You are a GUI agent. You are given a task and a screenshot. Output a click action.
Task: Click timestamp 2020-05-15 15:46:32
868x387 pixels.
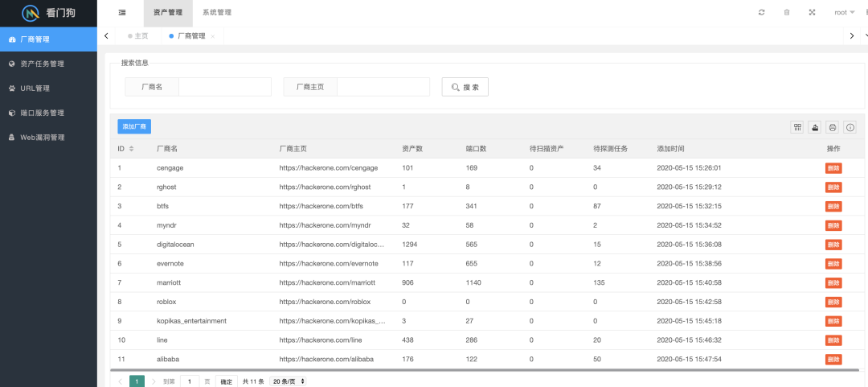(690, 340)
